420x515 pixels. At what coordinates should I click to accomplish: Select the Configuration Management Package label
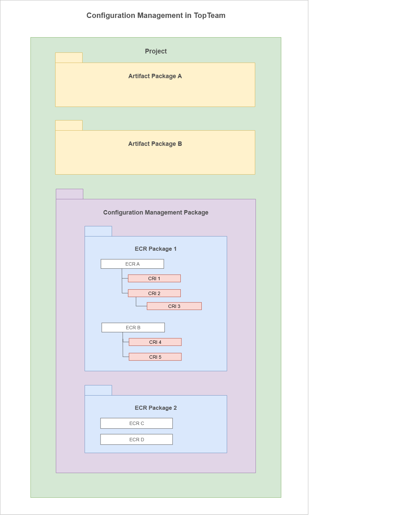[156, 212]
